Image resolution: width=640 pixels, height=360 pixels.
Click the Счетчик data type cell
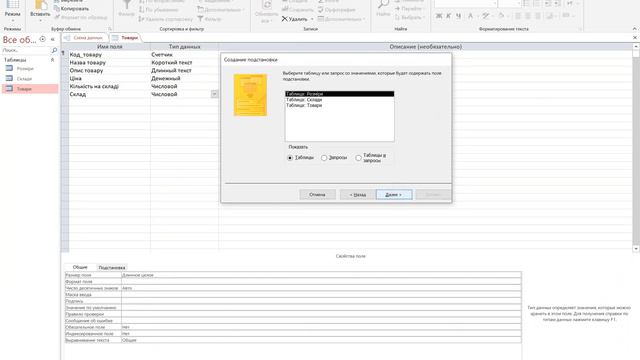pyautogui.click(x=184, y=55)
